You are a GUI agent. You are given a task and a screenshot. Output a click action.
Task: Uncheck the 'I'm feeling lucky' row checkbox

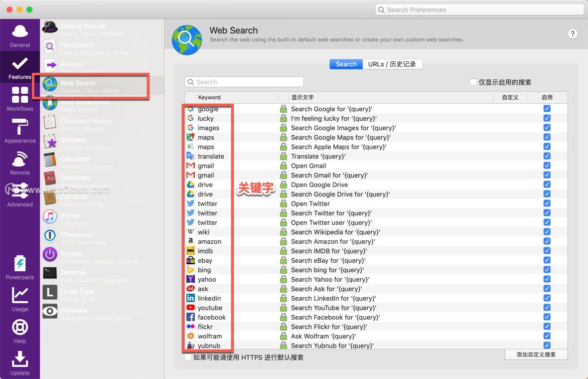coord(547,118)
